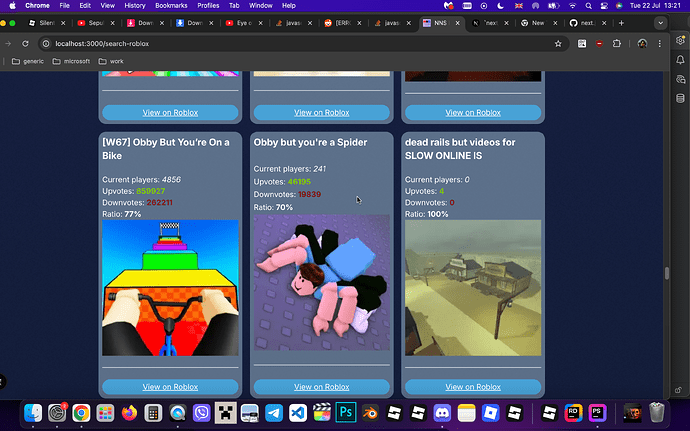Viewport: 690px width, 431px height.
Task: Open Final Cut Pro from the Dock
Action: (x=322, y=413)
